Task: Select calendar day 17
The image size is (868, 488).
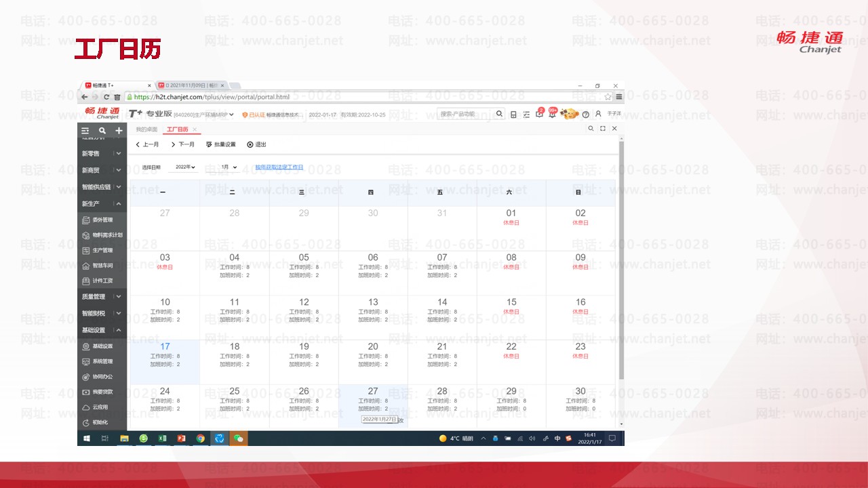Action: 165,363
